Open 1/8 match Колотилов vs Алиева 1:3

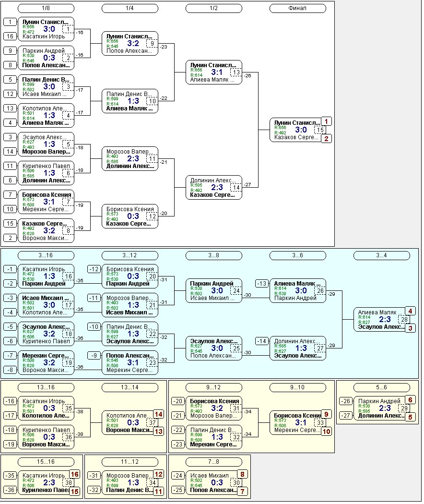point(46,115)
